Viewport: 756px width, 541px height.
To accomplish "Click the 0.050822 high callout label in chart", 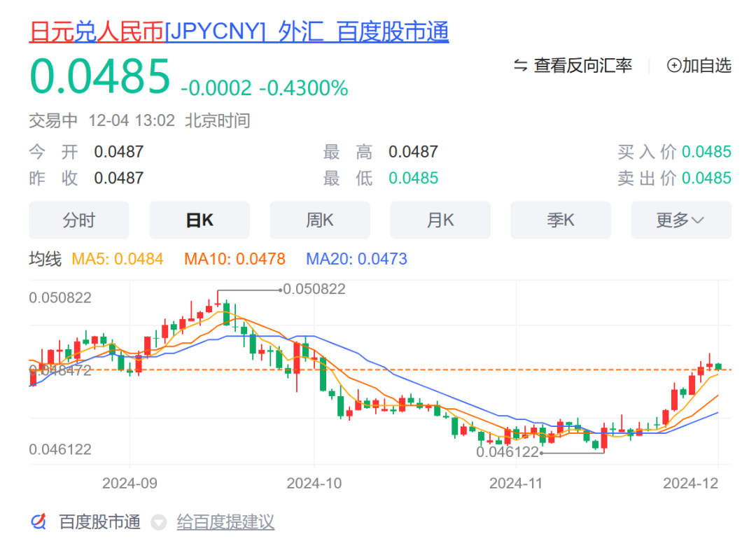I will point(314,289).
